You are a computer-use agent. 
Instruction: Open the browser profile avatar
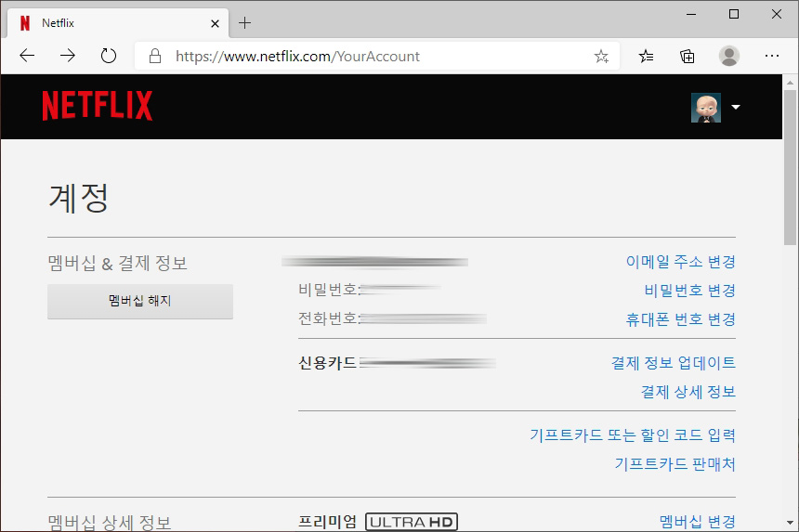(x=729, y=56)
